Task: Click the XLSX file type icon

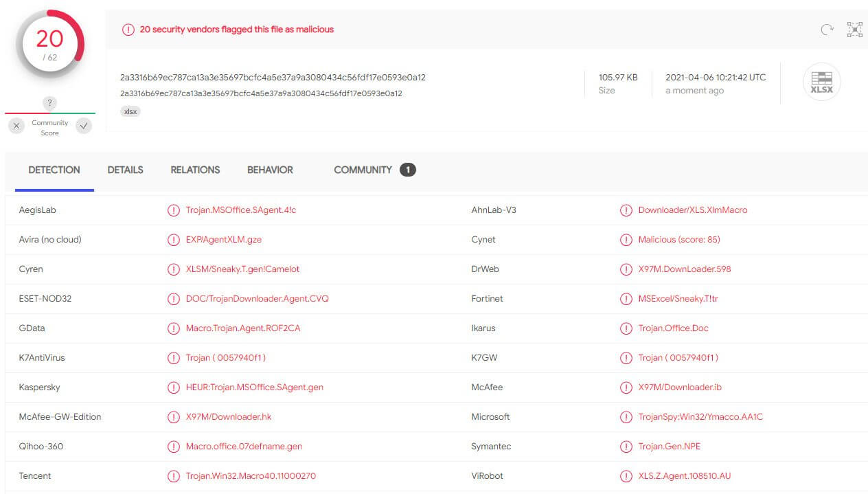Action: click(822, 82)
